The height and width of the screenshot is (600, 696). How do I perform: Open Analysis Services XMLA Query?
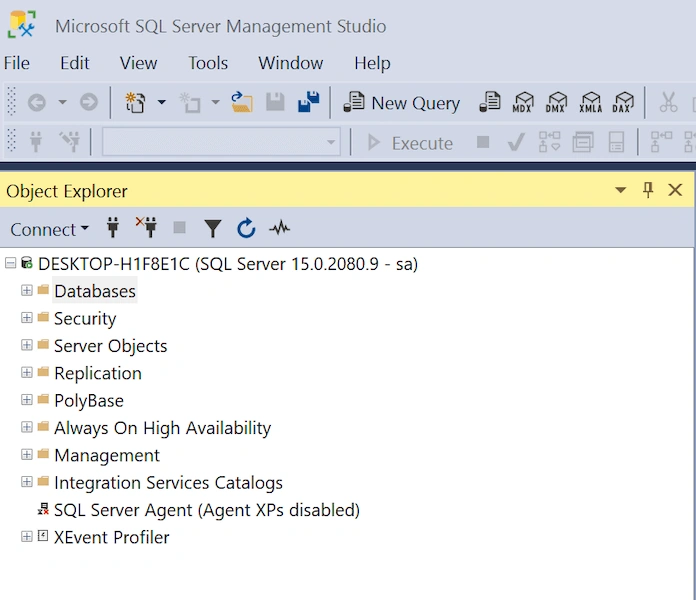[x=591, y=103]
